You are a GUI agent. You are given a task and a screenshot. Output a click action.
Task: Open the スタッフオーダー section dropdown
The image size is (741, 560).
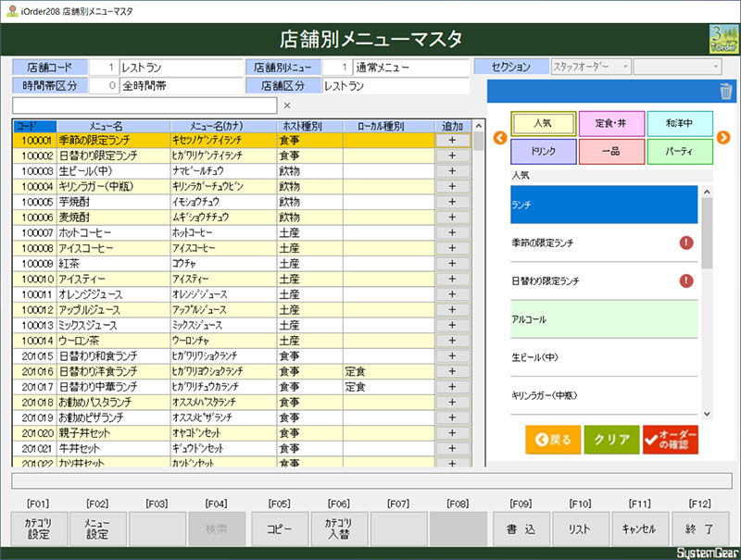click(x=591, y=67)
